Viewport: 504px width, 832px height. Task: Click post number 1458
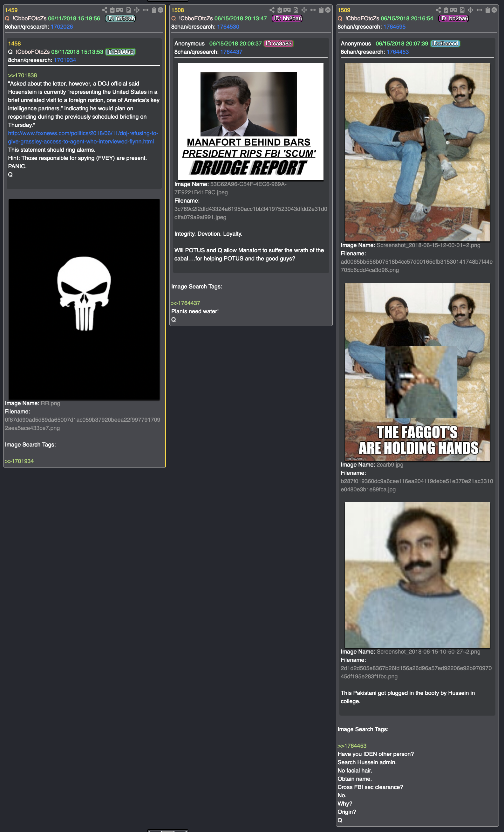tap(14, 44)
